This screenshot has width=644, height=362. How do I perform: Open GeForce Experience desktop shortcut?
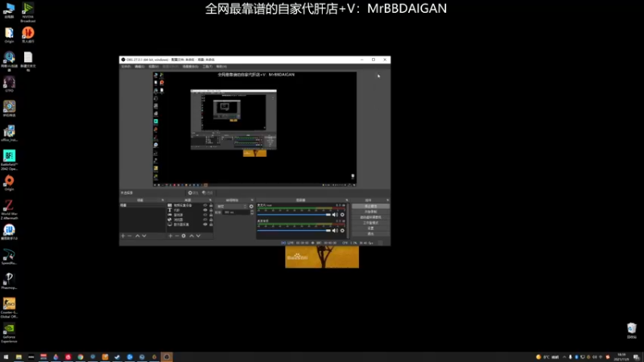click(9, 333)
